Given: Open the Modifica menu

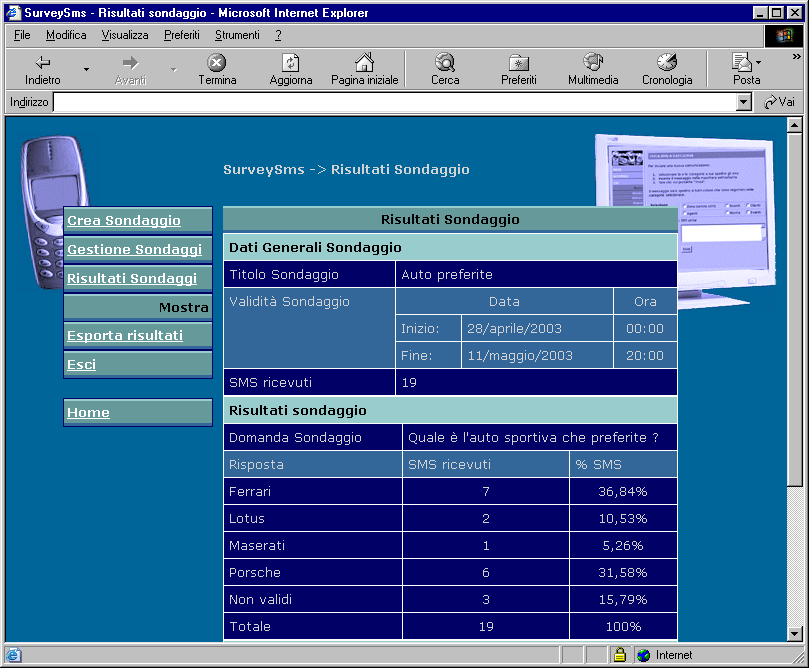Looking at the screenshot, I should tap(66, 35).
